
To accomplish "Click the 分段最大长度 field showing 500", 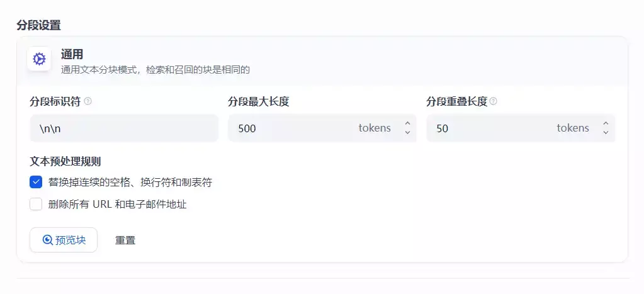I will pyautogui.click(x=290, y=128).
